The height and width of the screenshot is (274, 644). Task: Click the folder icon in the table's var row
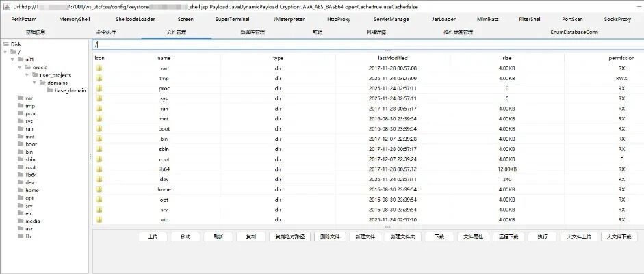point(99,68)
